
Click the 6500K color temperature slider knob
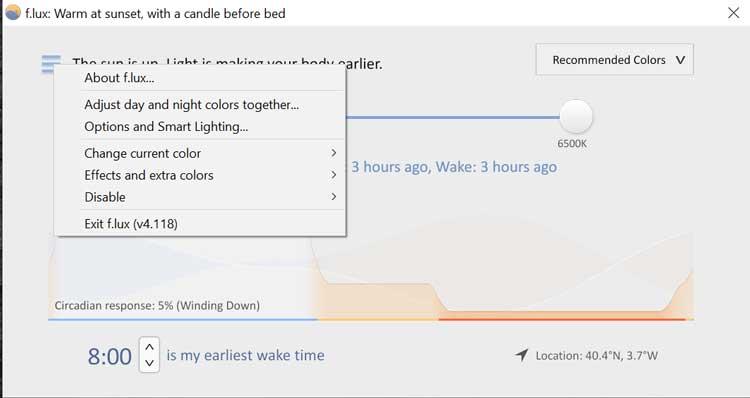coord(576,117)
